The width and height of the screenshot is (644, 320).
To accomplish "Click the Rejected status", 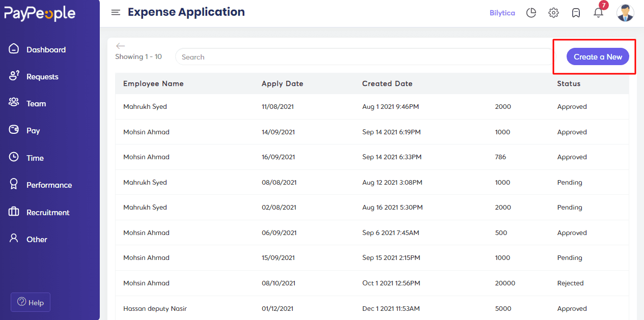I will 570,283.
